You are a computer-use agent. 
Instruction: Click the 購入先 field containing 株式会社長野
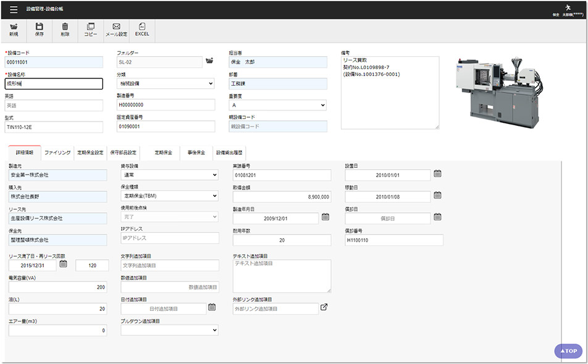[58, 197]
